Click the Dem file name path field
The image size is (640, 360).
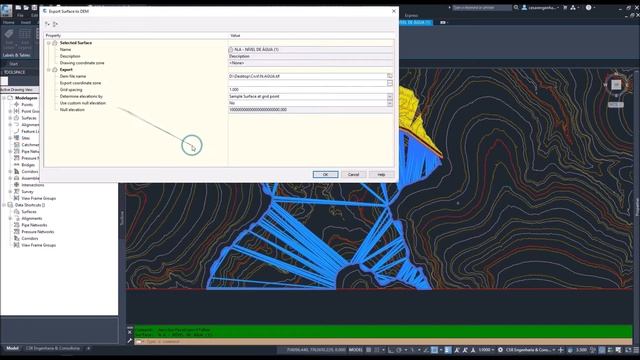[x=307, y=76]
